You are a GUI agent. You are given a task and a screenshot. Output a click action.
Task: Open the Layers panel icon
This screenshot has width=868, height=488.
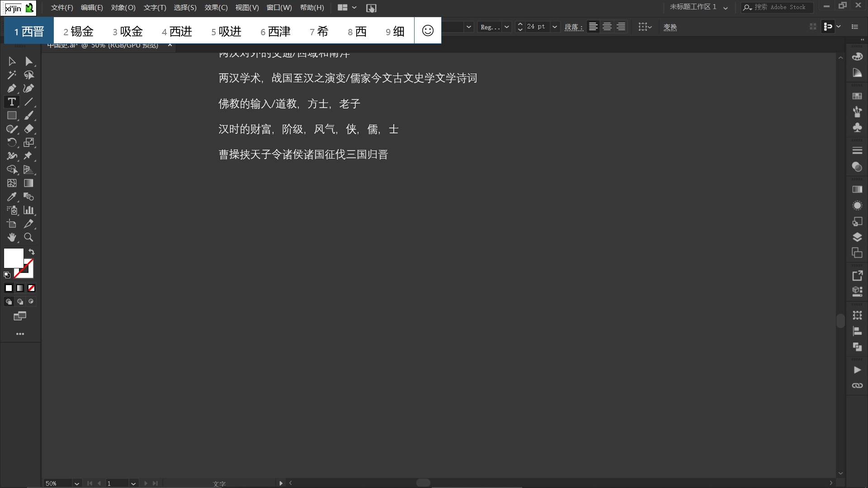(x=857, y=237)
